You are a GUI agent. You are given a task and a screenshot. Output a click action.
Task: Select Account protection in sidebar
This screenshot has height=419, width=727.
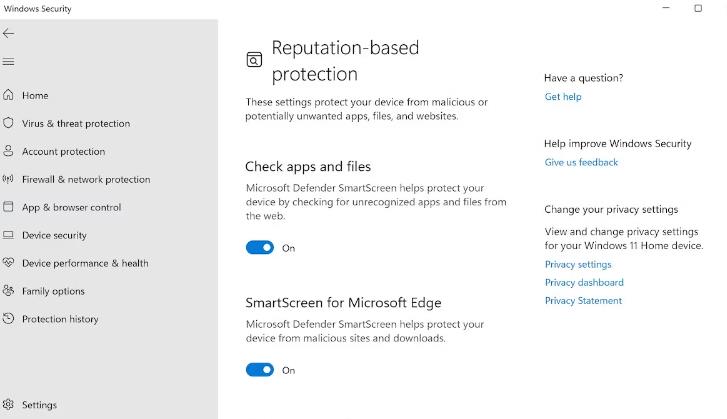pyautogui.click(x=64, y=152)
